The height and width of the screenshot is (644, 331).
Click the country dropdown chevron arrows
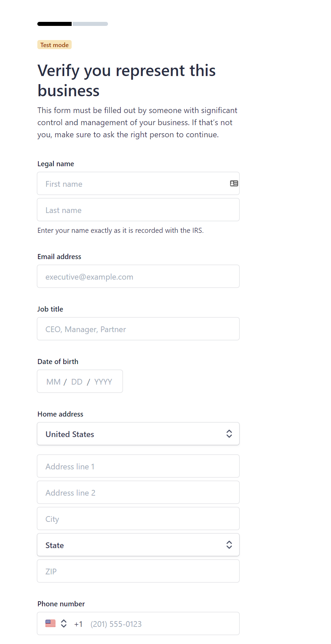pyautogui.click(x=229, y=434)
